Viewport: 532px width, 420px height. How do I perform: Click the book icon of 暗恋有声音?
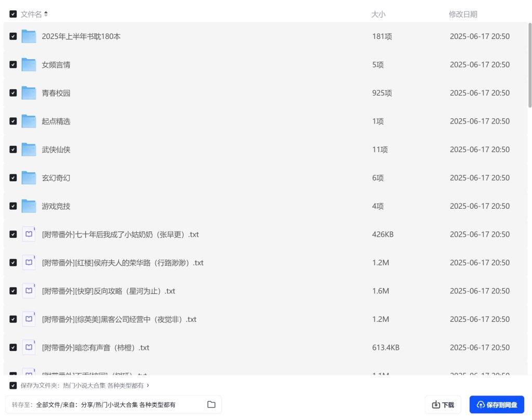[x=29, y=347]
